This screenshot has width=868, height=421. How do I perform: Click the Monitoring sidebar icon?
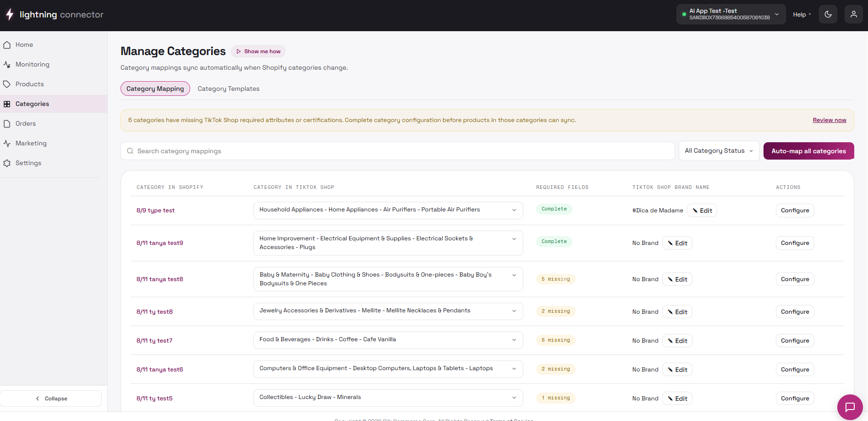(7, 65)
